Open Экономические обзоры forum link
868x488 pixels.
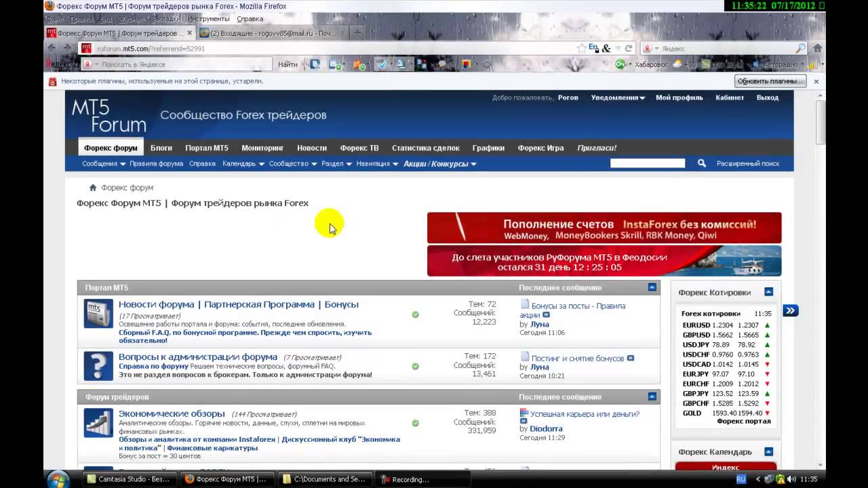click(172, 413)
